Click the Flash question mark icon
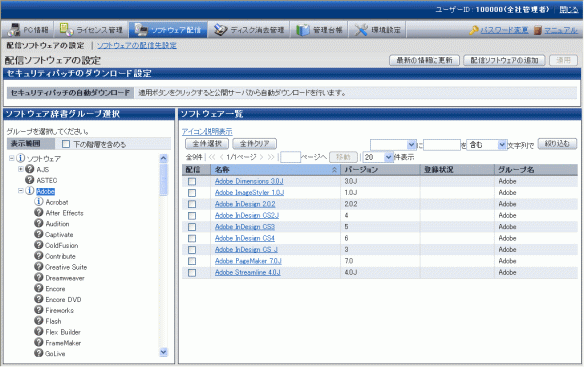 [x=39, y=320]
